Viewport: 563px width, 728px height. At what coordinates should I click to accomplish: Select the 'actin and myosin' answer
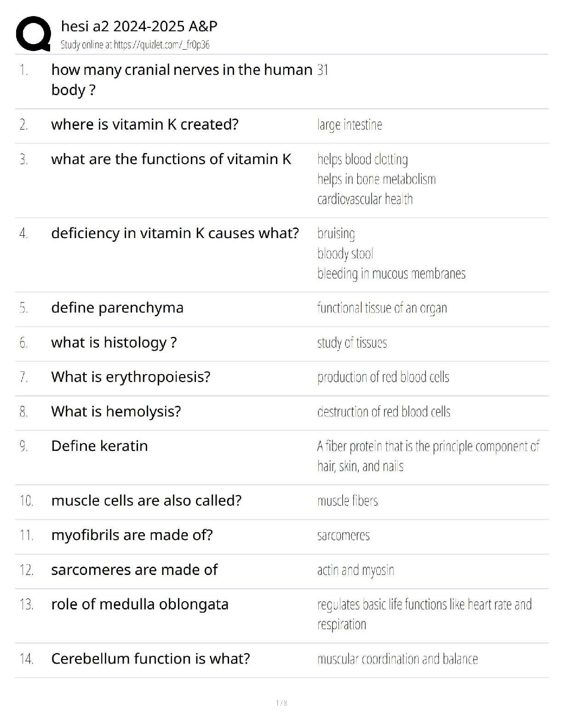pos(356,570)
